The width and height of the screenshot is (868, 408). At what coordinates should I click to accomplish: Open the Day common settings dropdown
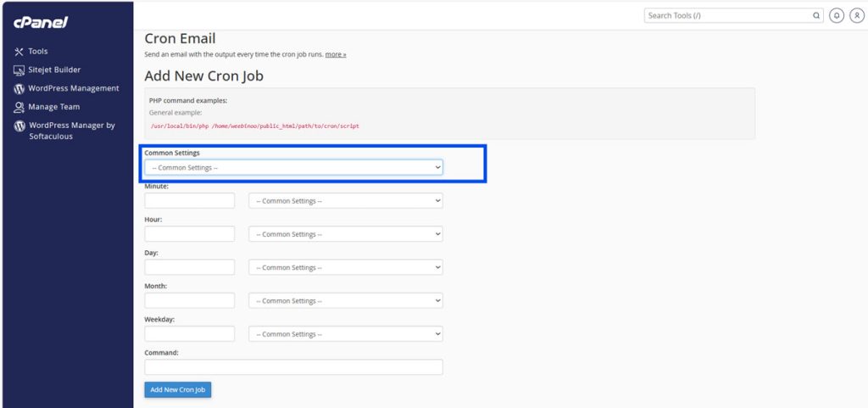[345, 267]
